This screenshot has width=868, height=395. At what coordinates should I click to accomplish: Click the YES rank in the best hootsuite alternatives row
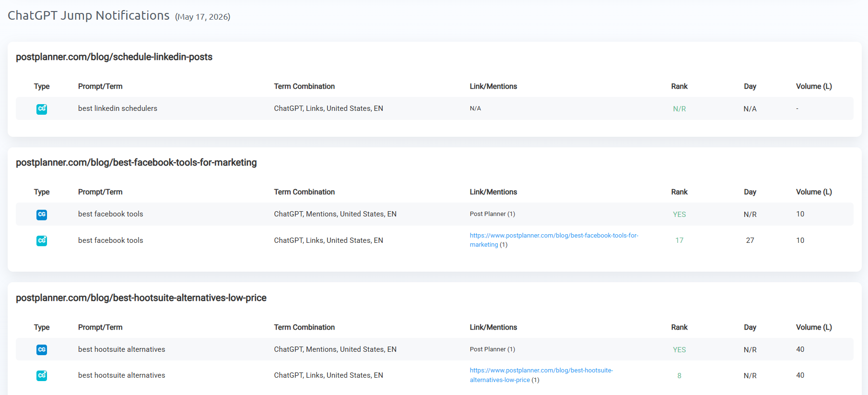pyautogui.click(x=680, y=350)
